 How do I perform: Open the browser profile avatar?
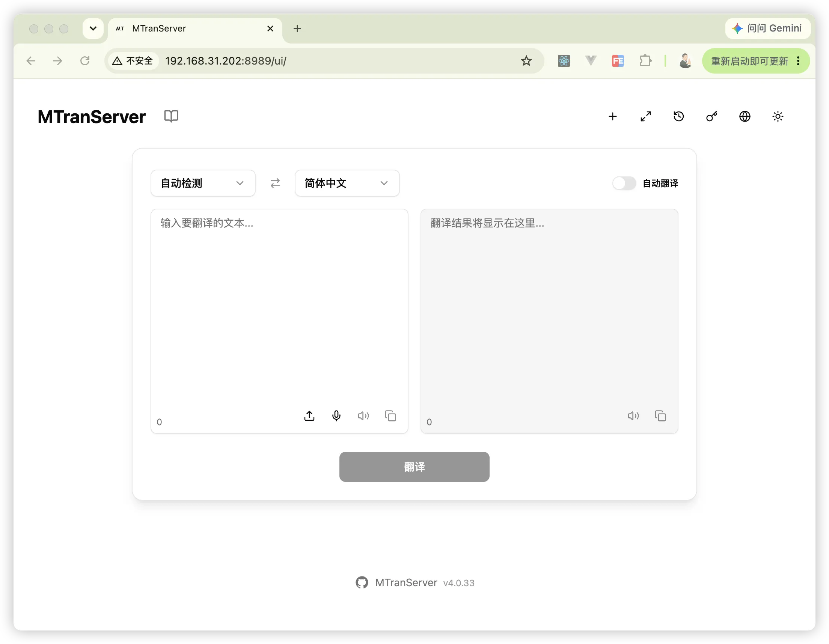pos(685,61)
